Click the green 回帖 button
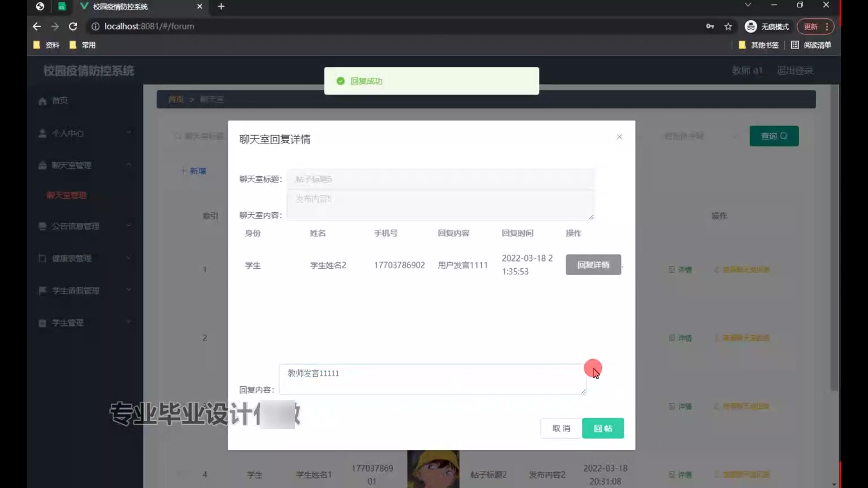The width and height of the screenshot is (868, 488). point(603,428)
